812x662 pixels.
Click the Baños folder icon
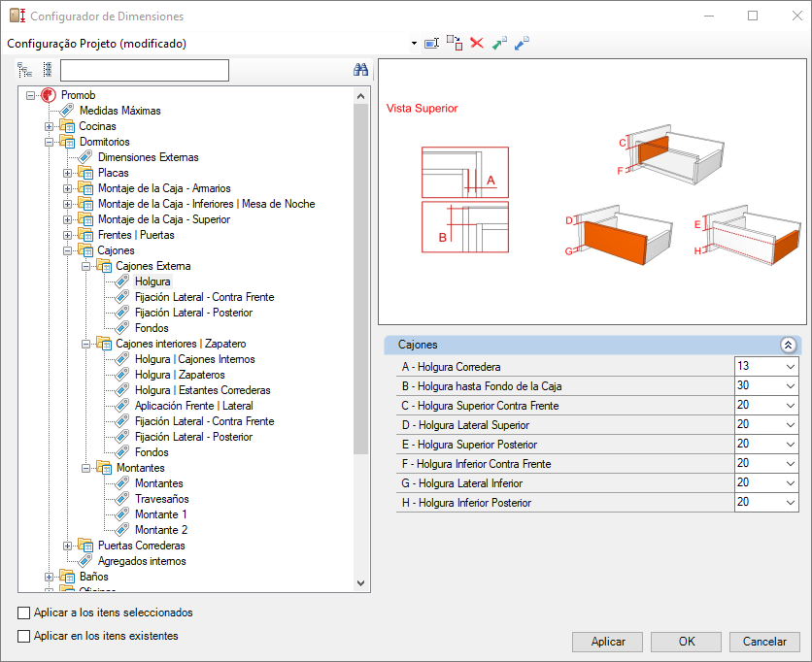point(67,577)
